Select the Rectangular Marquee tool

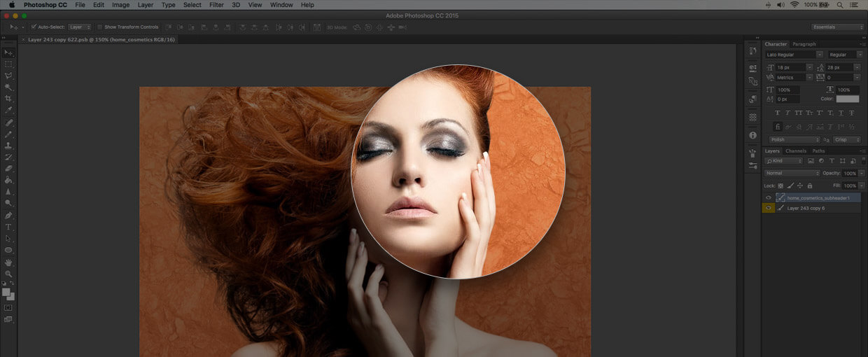(8, 64)
